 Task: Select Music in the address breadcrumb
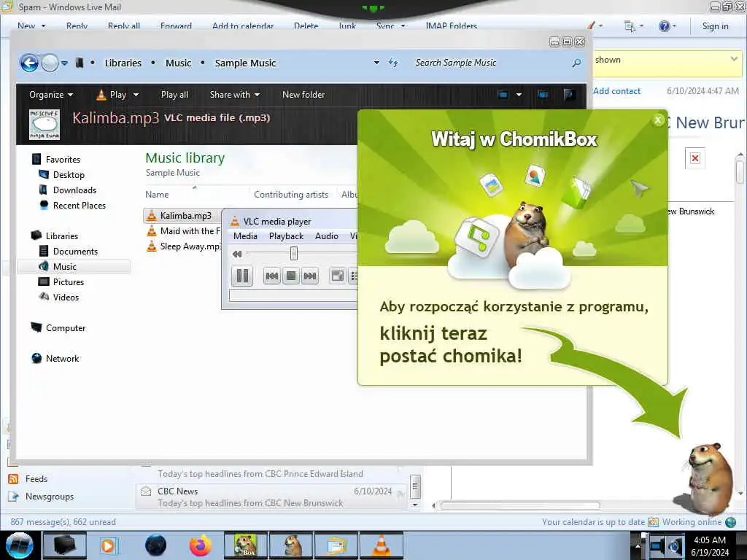click(178, 63)
